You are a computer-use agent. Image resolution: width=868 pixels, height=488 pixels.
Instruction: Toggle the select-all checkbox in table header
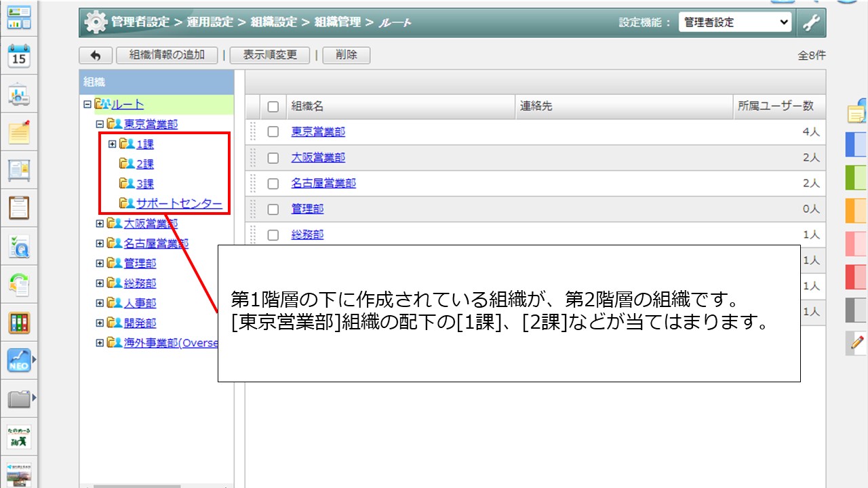click(x=273, y=106)
